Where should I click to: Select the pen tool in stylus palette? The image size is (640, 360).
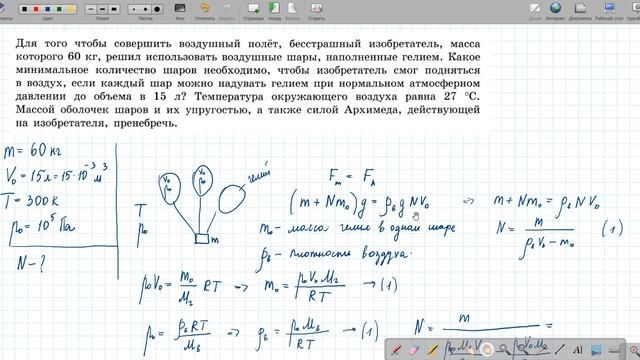click(396, 350)
